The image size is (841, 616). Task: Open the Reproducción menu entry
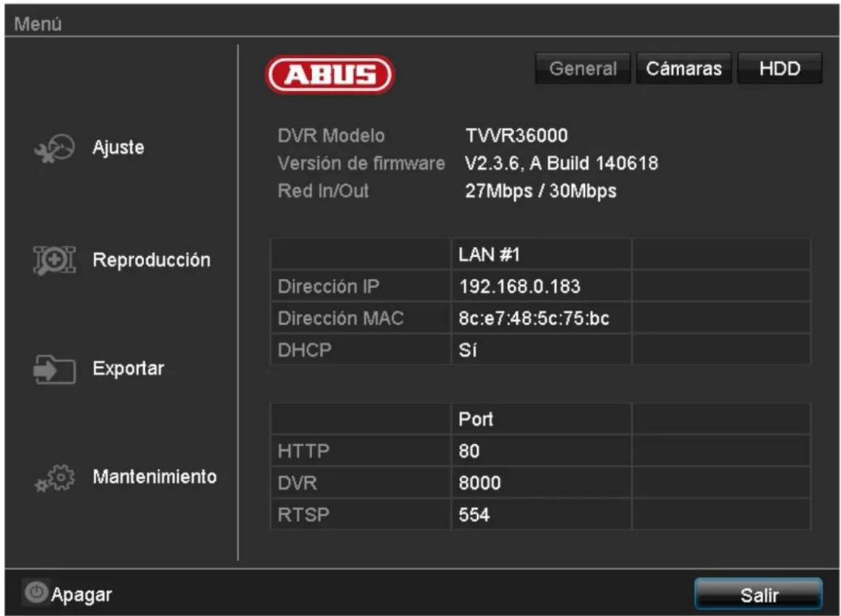click(x=152, y=260)
